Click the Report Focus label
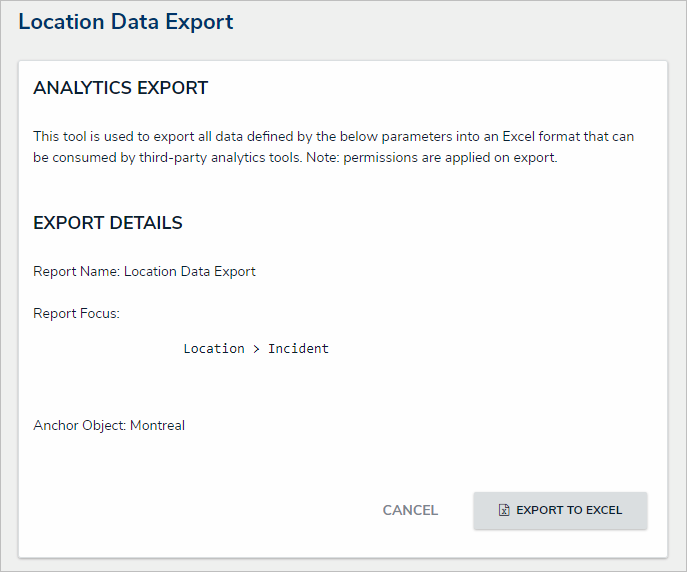687x572 pixels. tap(76, 314)
